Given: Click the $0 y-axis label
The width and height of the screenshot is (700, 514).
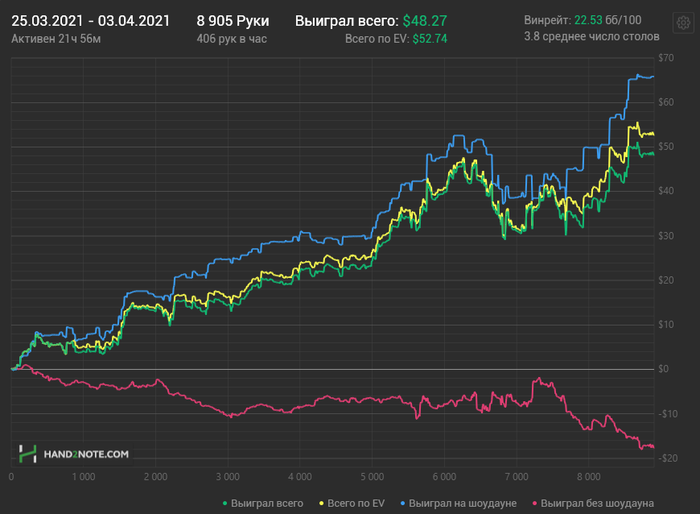Looking at the screenshot, I should 663,369.
